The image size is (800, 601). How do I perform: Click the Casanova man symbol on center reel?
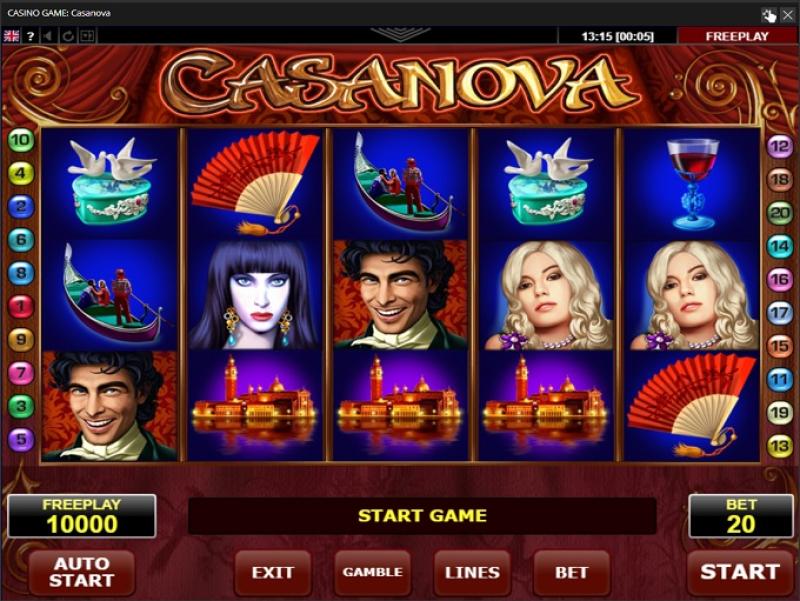(401, 294)
